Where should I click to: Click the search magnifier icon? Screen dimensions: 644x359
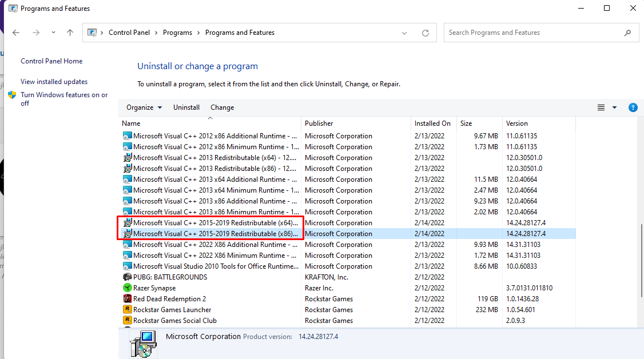pos(627,33)
